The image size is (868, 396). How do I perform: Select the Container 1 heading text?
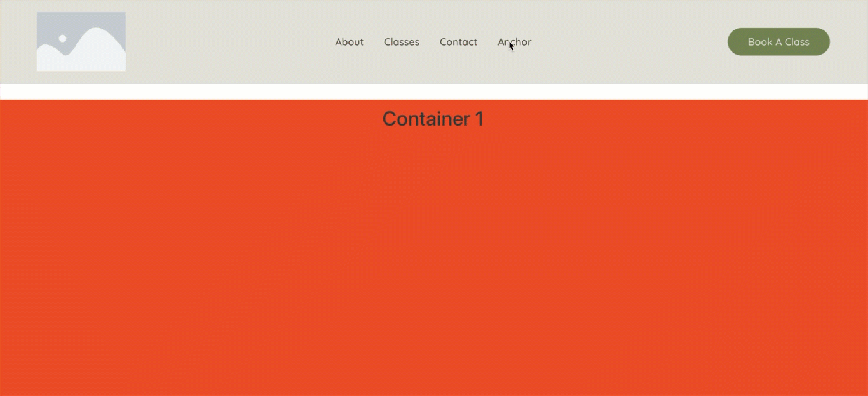click(x=433, y=119)
